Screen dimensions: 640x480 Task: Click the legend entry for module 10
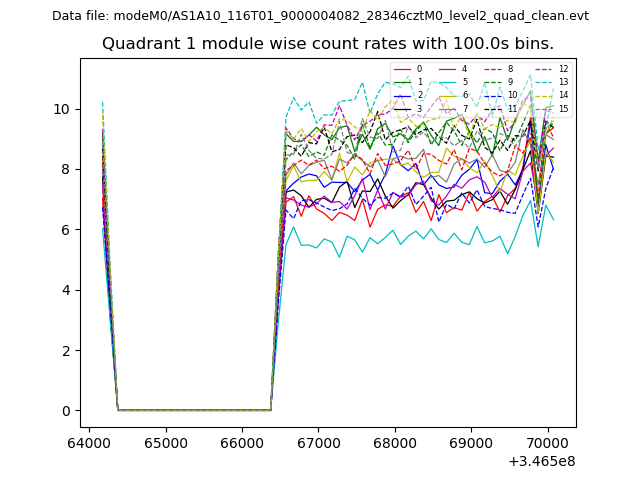[498, 95]
